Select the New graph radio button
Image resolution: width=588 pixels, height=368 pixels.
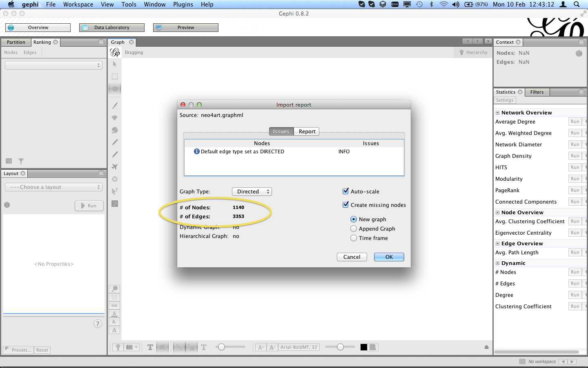pyautogui.click(x=354, y=219)
